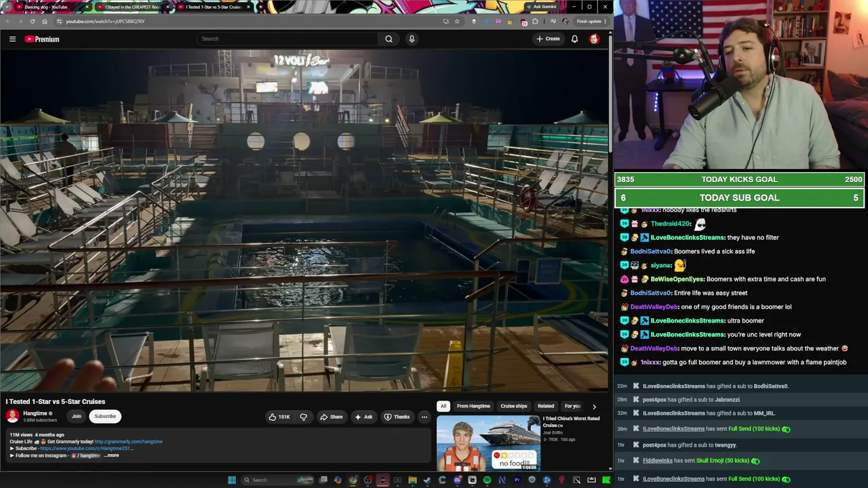Share the video
The image size is (868, 488).
[331, 417]
